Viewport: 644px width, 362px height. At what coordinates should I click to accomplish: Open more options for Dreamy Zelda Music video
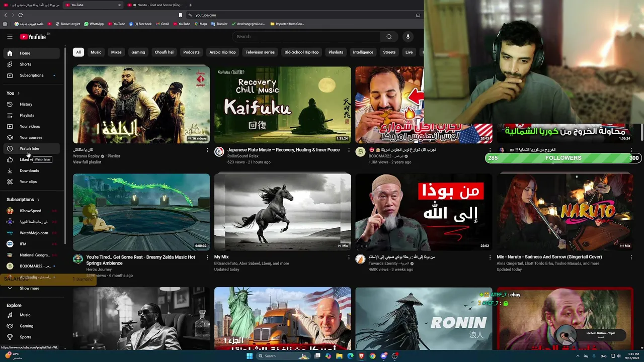pos(207,257)
